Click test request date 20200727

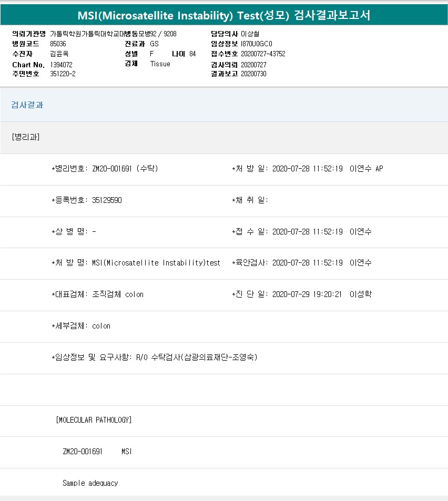(253, 65)
